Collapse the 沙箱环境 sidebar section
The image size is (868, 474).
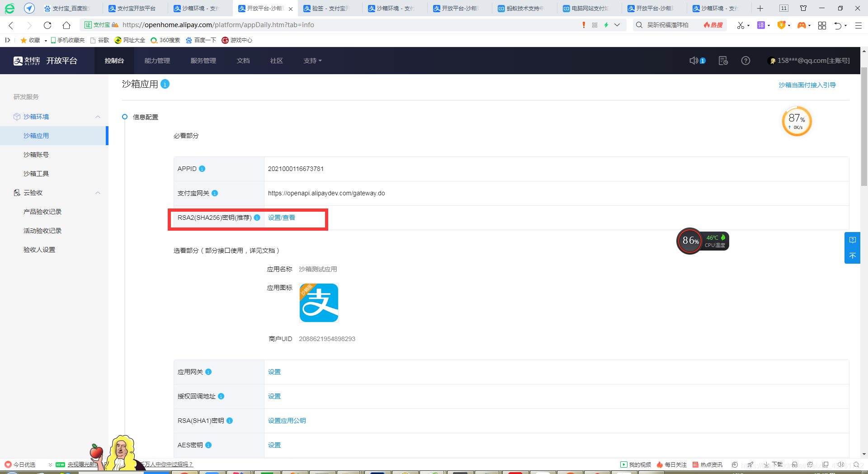click(x=98, y=117)
